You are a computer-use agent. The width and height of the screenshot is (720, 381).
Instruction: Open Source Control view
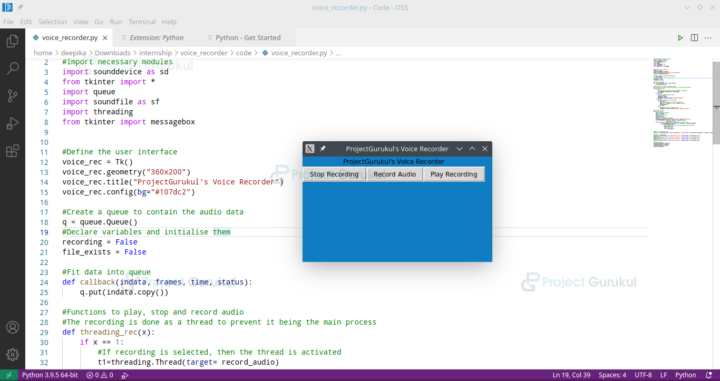[12, 95]
